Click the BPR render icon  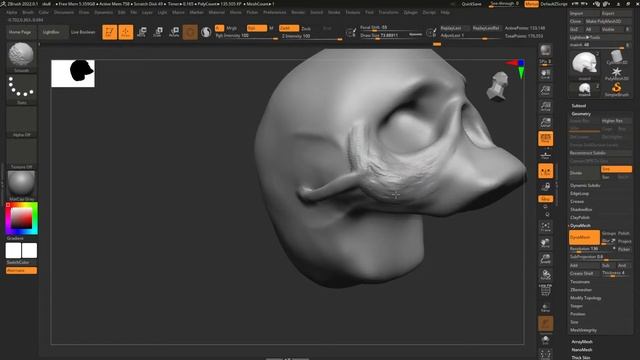click(545, 51)
